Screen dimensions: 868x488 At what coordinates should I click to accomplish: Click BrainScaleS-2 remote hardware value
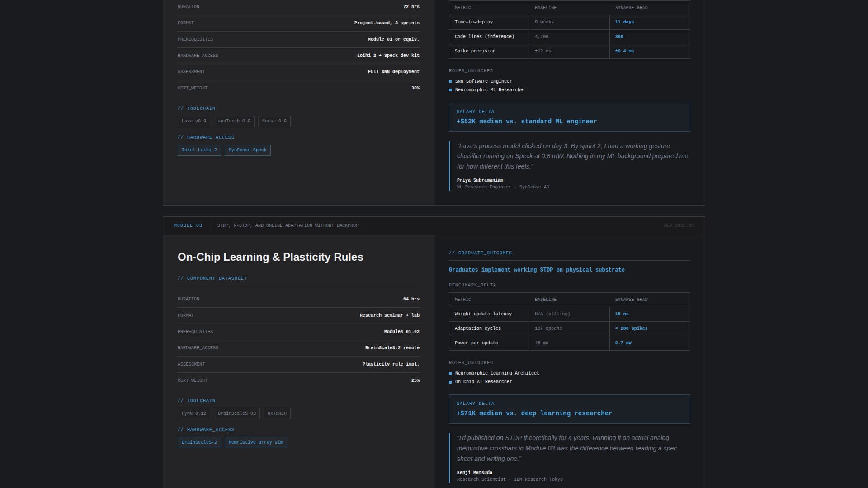(x=392, y=348)
